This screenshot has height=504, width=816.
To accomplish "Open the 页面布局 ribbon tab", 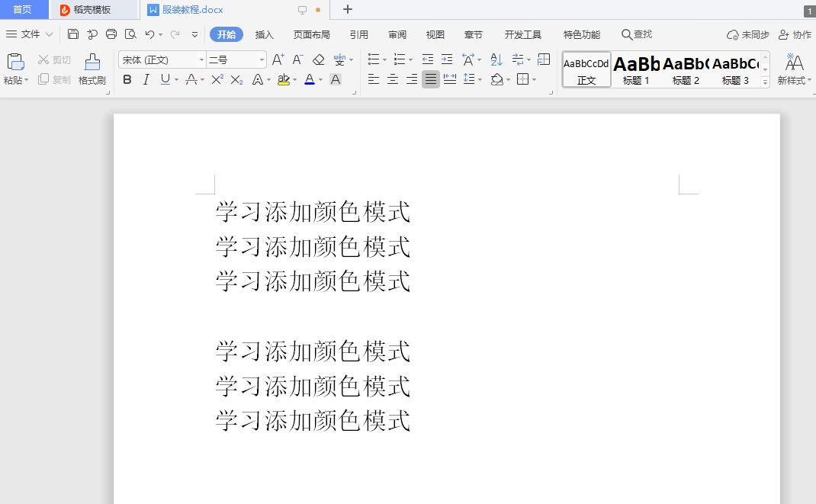I will click(313, 34).
